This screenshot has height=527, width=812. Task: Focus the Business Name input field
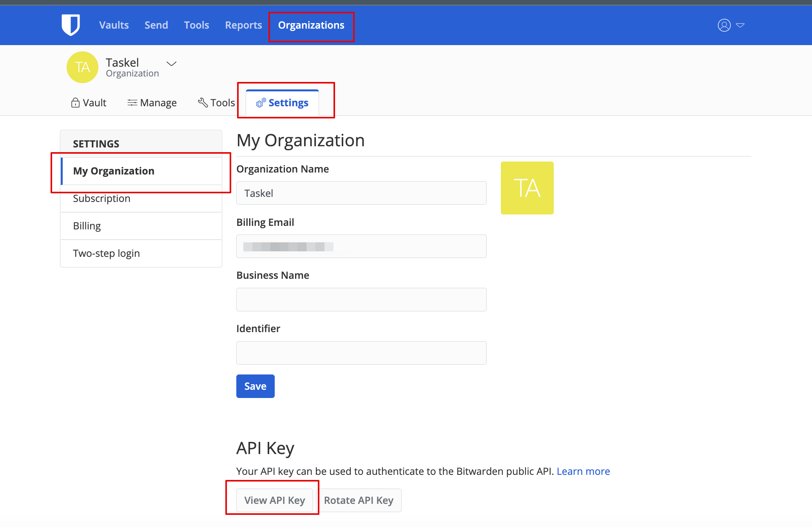pos(361,300)
